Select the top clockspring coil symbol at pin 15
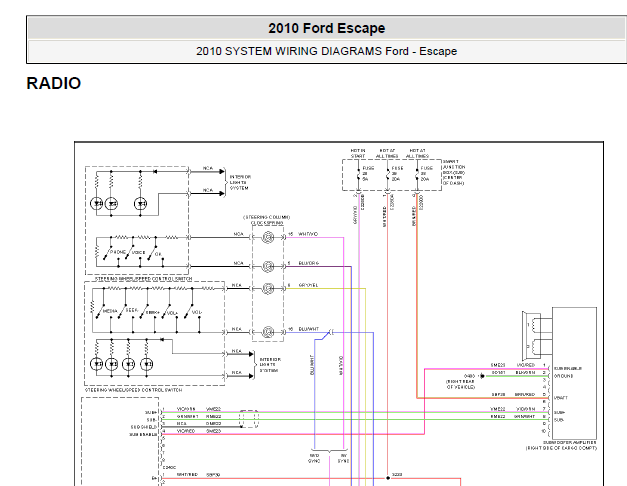Viewport: 627px width, 486px height. [x=268, y=237]
